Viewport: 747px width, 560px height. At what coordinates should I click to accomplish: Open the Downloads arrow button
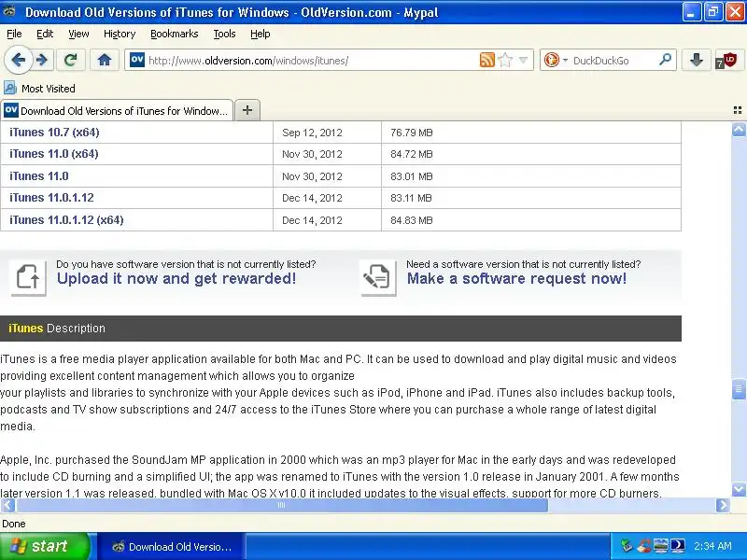click(x=696, y=60)
